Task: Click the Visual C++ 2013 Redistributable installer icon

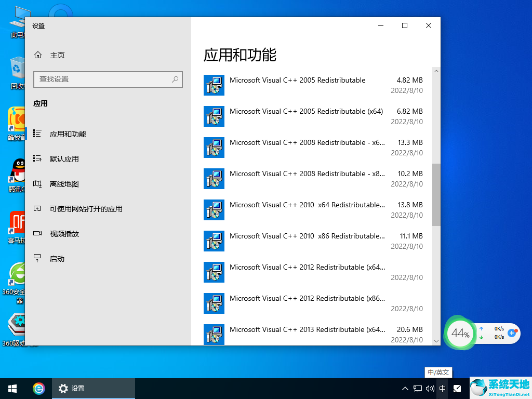Action: click(x=214, y=334)
